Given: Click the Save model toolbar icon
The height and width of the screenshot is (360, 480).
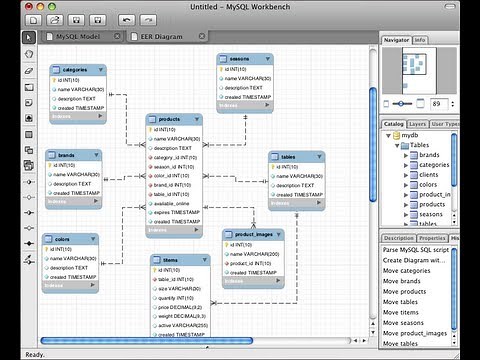Looking at the screenshot, I should click(76, 20).
